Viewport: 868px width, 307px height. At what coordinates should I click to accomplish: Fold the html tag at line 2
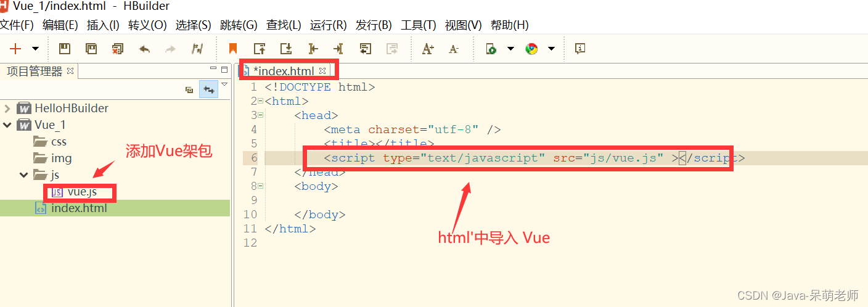click(260, 101)
